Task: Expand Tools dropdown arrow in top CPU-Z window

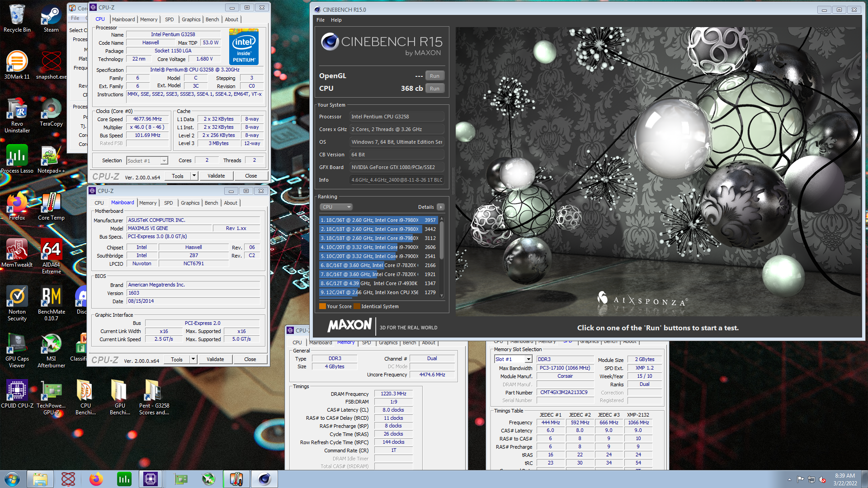Action: point(194,176)
